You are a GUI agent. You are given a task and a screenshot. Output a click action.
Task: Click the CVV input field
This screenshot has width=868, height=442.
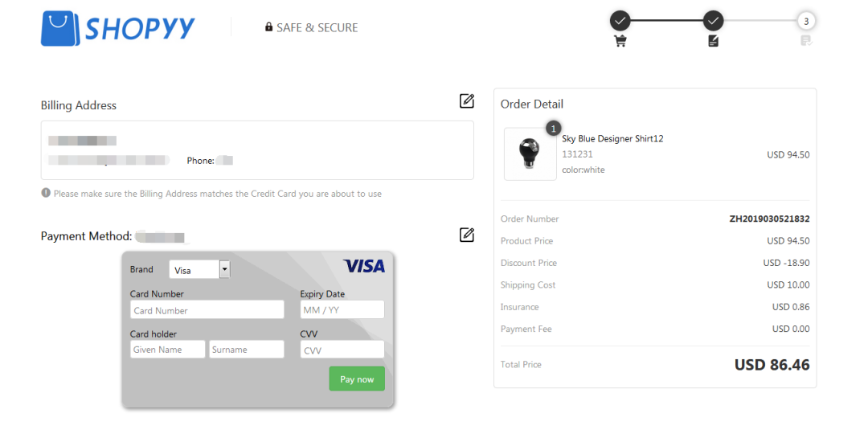pyautogui.click(x=342, y=350)
